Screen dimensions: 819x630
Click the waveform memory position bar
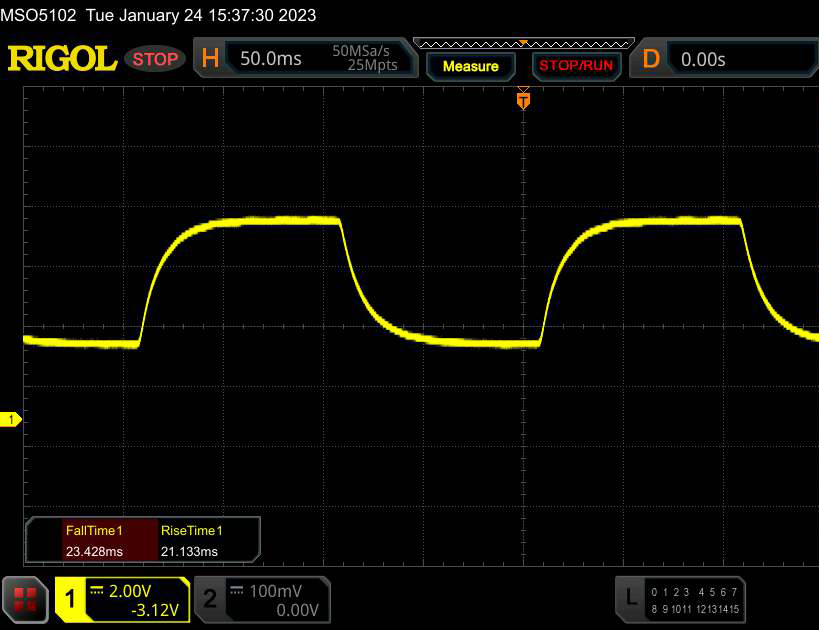(x=523, y=43)
